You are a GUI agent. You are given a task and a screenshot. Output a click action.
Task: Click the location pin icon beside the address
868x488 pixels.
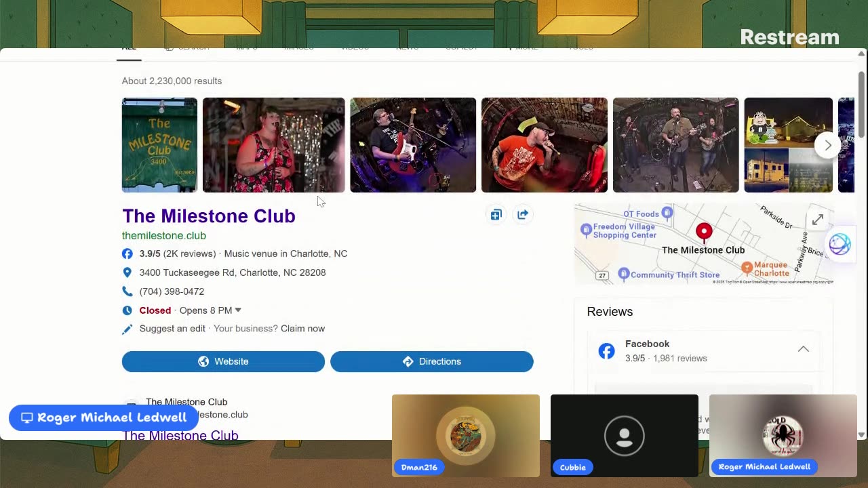127,272
